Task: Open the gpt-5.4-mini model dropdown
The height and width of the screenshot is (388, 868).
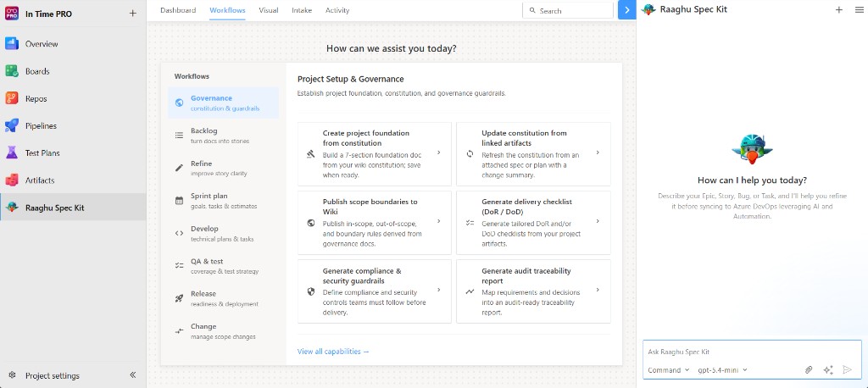Action: [722, 369]
